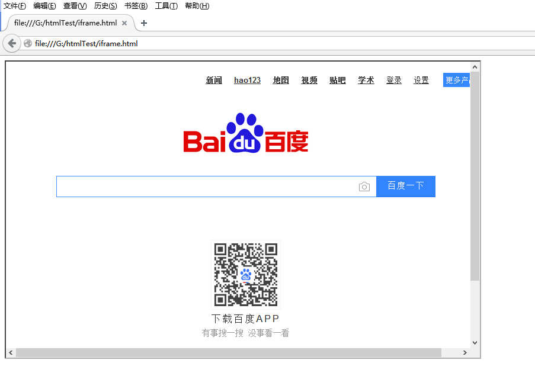
Task: Open the 新闻 news link
Action: point(213,80)
